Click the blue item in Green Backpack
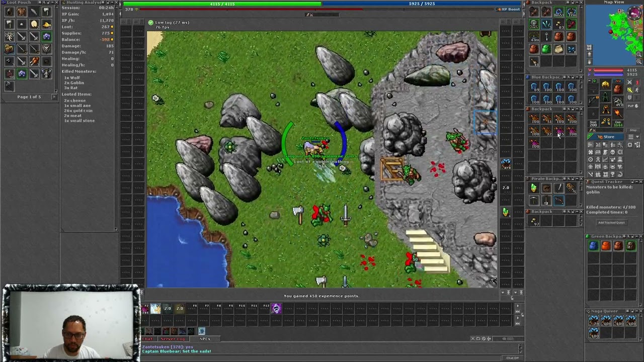The height and width of the screenshot is (362, 644). [x=593, y=245]
